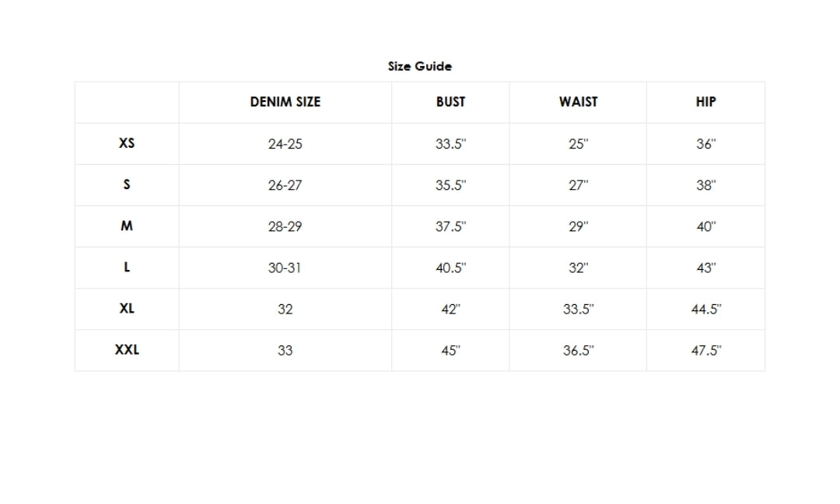
Task: Select the HIP column header
Action: 705,102
